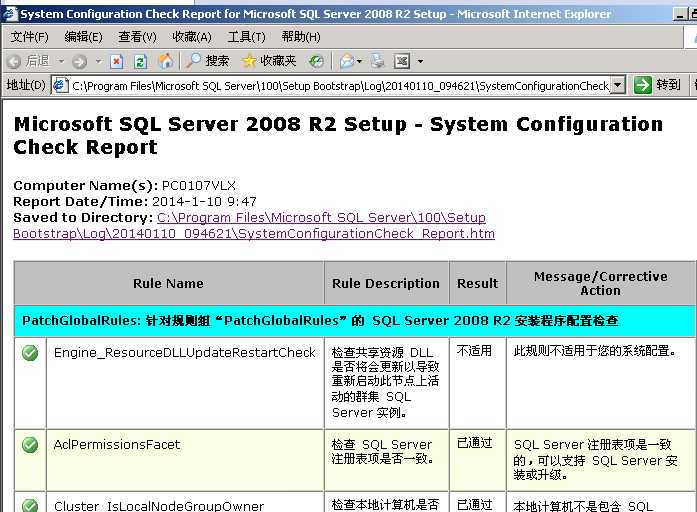
Task: Open the Forward button history dropdown arrow
Action: point(98,61)
